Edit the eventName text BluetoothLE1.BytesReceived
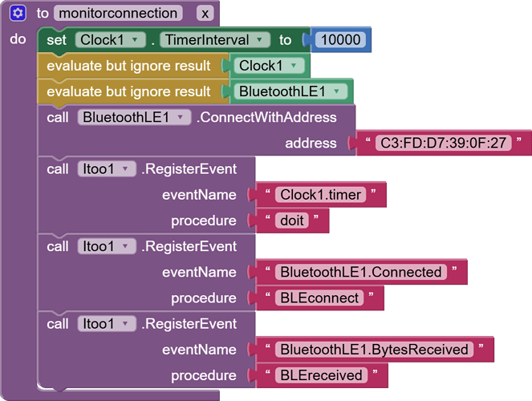532x401 pixels. click(x=374, y=350)
